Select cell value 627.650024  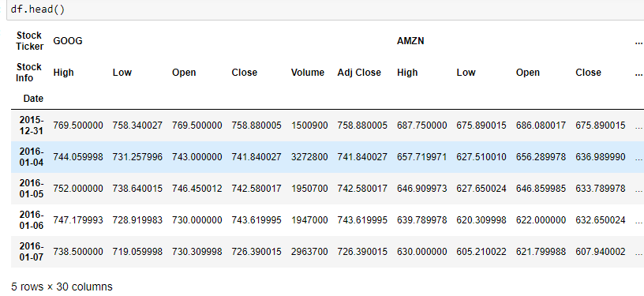point(481,189)
